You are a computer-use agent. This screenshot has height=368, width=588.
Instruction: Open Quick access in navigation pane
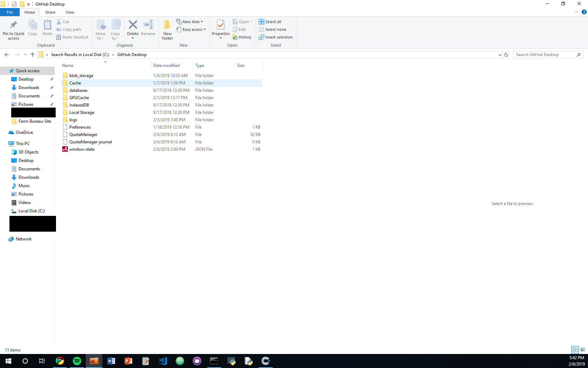pyautogui.click(x=27, y=71)
